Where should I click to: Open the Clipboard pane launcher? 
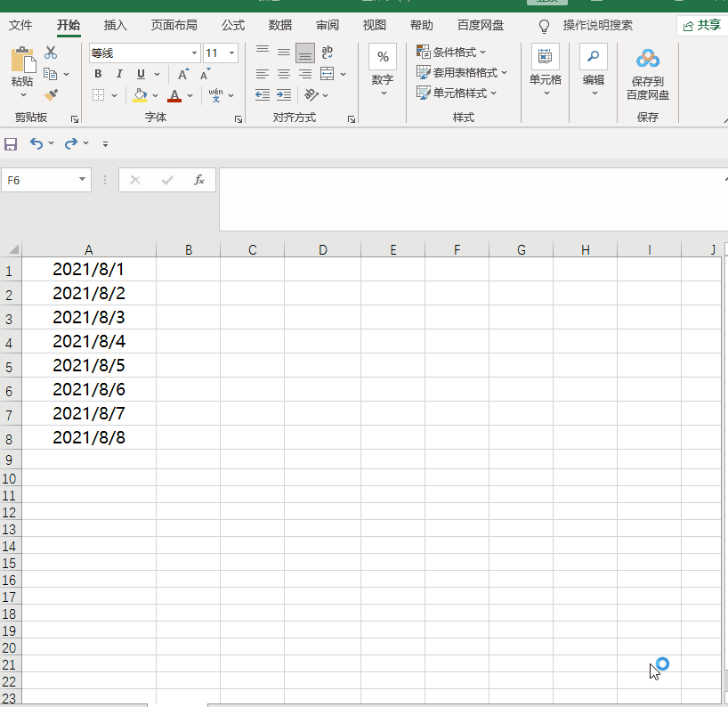[74, 119]
